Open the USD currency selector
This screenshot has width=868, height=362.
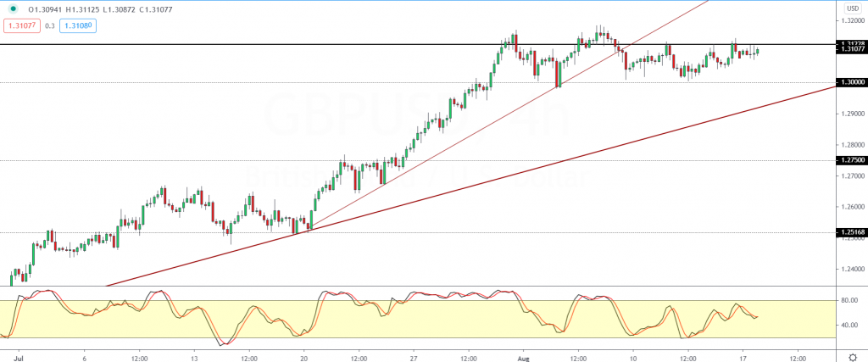(x=851, y=8)
